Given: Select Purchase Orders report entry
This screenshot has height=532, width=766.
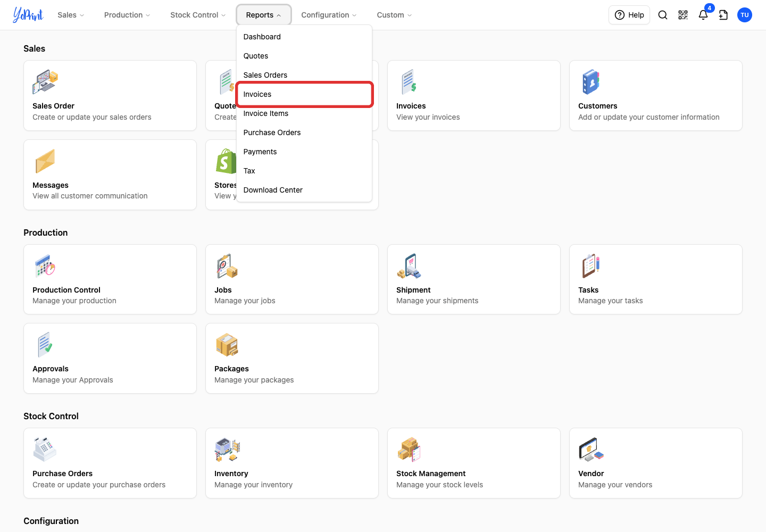Looking at the screenshot, I should (304, 132).
